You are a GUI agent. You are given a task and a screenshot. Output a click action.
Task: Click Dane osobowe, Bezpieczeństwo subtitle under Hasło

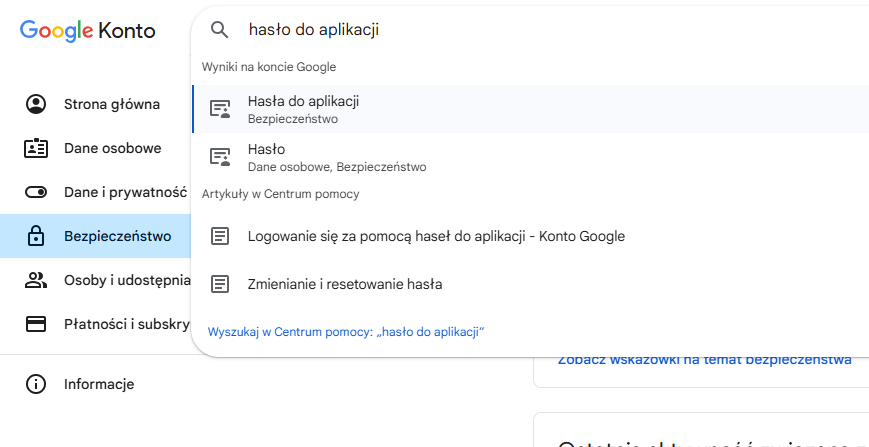[x=337, y=167]
